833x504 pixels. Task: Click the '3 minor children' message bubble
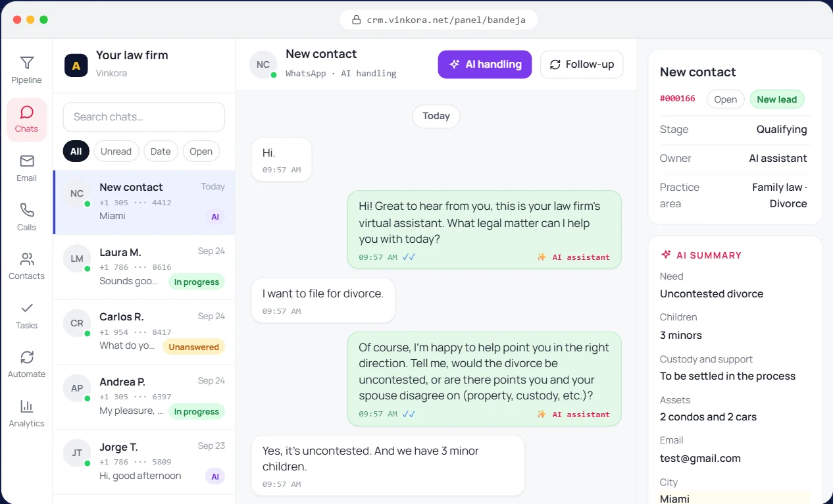click(x=388, y=465)
